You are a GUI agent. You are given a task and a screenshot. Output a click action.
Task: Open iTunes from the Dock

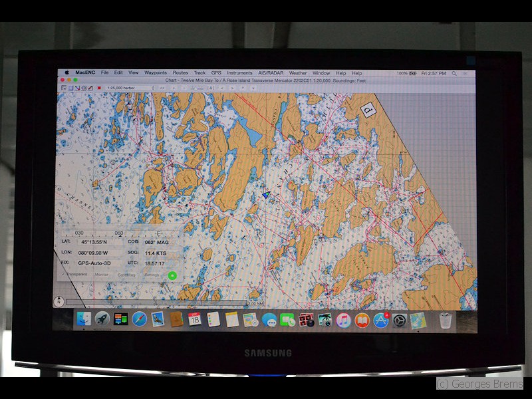(343, 321)
